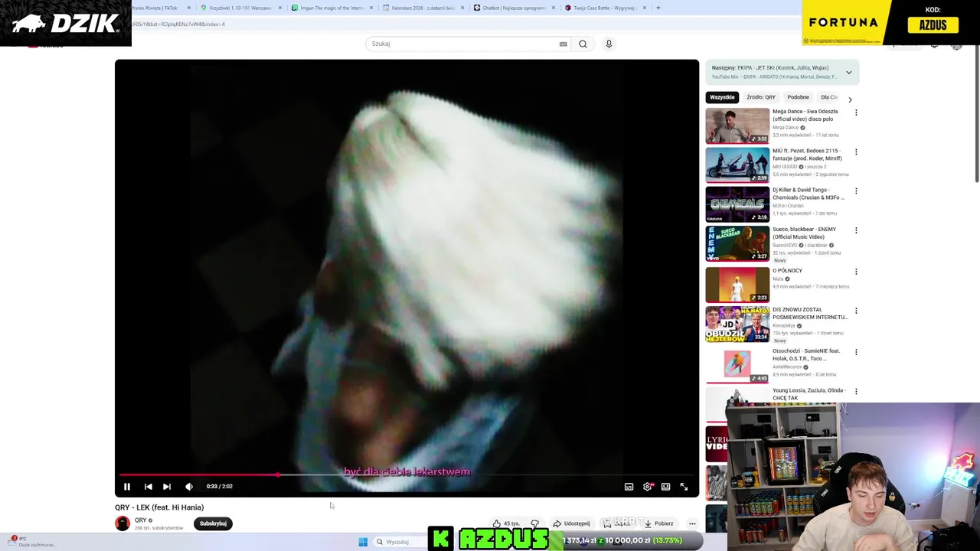Open Mega Dance - Ewa Odeszła thumbnail
This screenshot has height=551, width=980.
737,126
